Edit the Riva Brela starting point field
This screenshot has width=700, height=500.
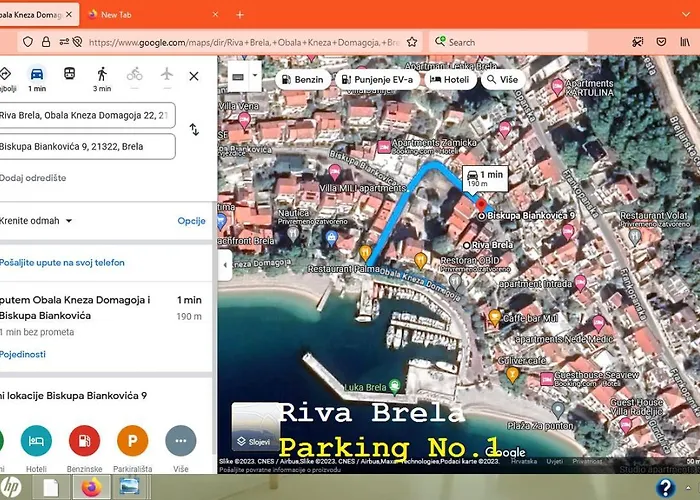coord(87,115)
